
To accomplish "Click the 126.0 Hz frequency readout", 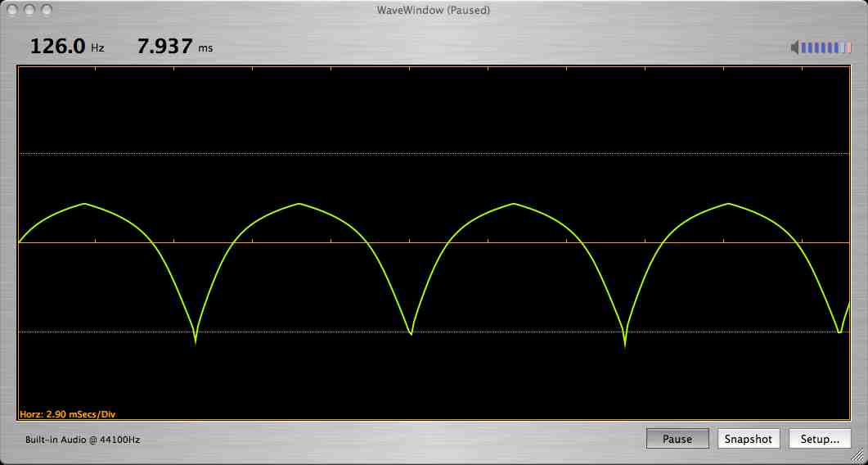I will pyautogui.click(x=67, y=47).
